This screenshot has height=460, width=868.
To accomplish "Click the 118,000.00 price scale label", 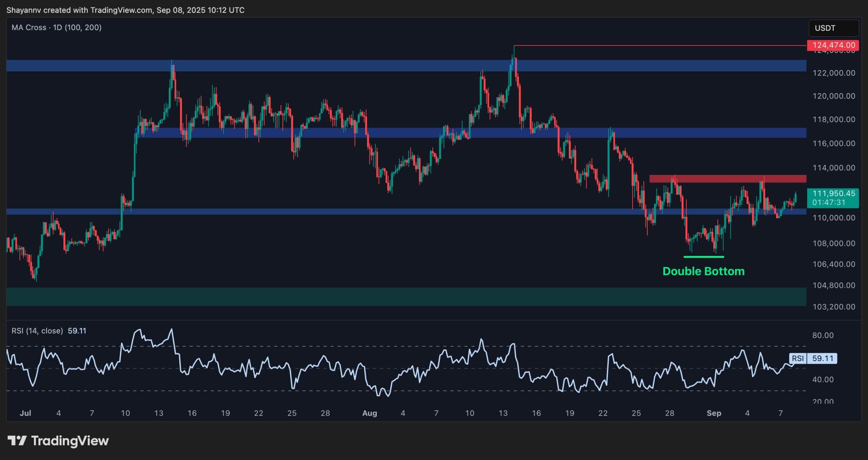I will click(833, 119).
